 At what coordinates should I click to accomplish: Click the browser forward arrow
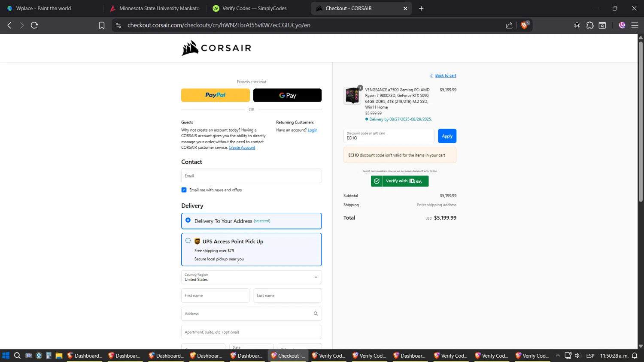(x=21, y=25)
